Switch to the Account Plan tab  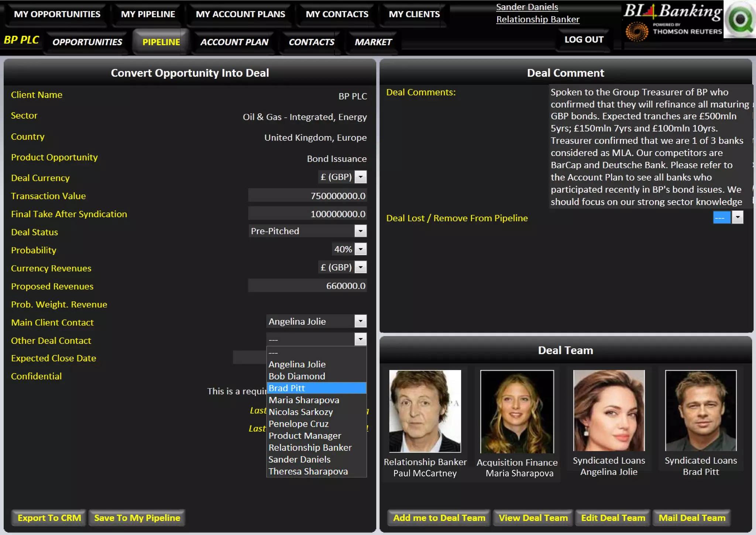(x=234, y=42)
